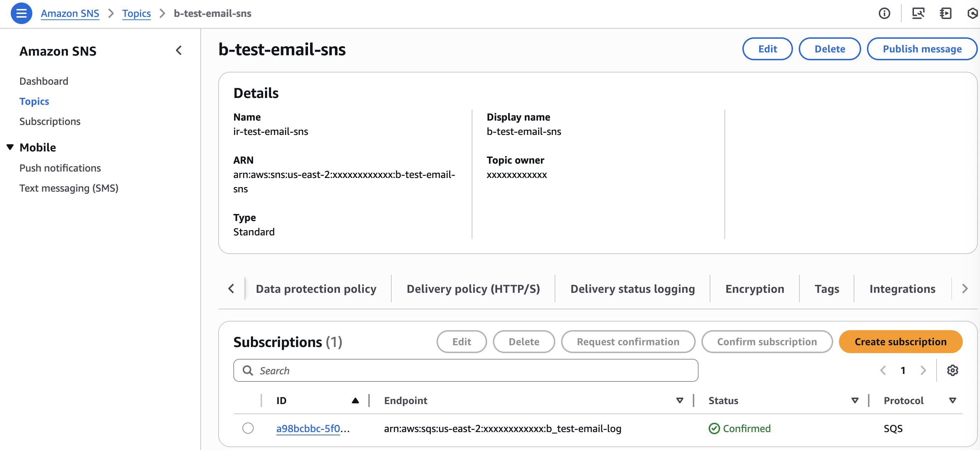This screenshot has width=980, height=450.
Task: Open the Endpoint column filter dropdown
Action: point(680,400)
